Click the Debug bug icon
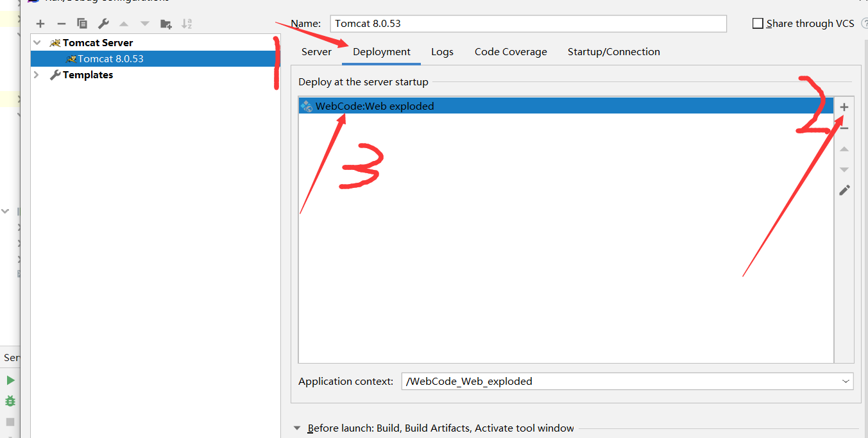Screen dimensions: 868x438 click(10, 401)
